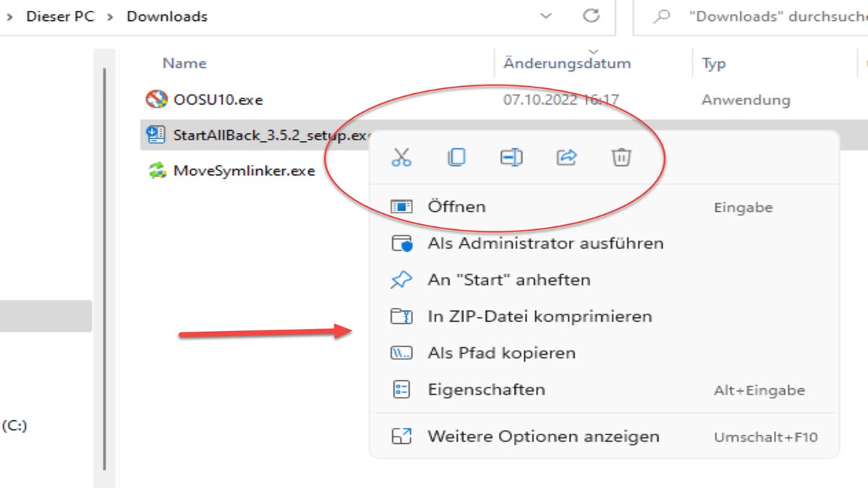Sort by the Name column header
Image resolution: width=868 pixels, height=488 pixels.
click(184, 64)
